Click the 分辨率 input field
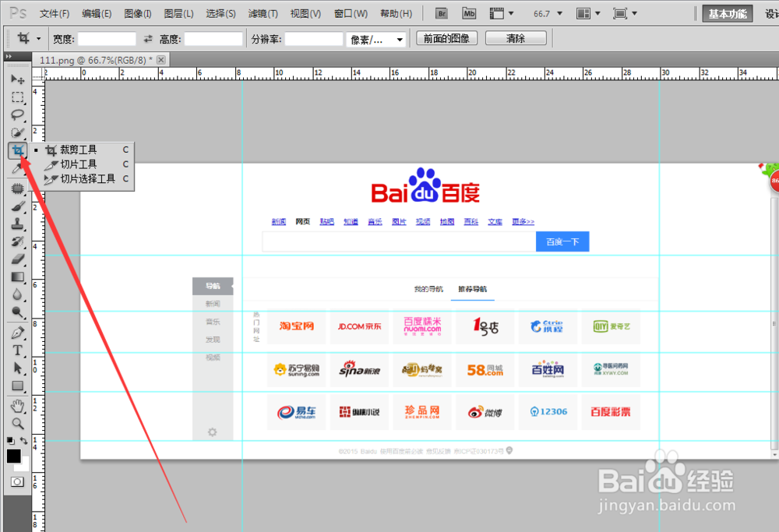The width and height of the screenshot is (779, 532). 314,39
